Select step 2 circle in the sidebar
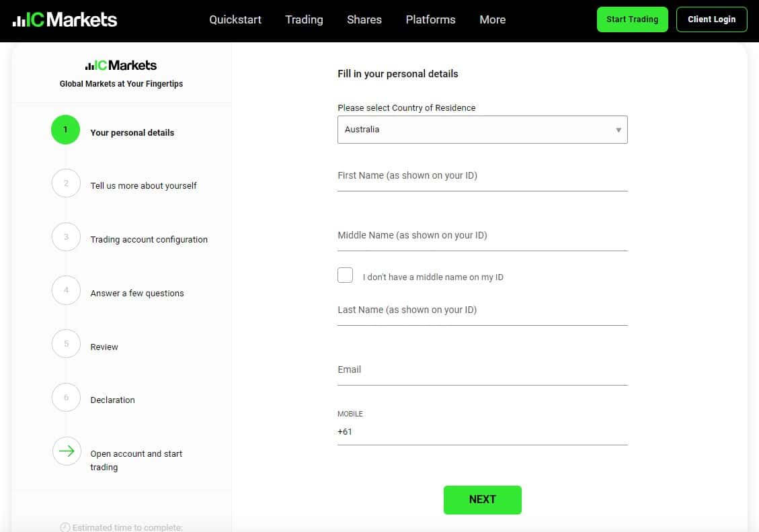759x532 pixels. pos(66,183)
